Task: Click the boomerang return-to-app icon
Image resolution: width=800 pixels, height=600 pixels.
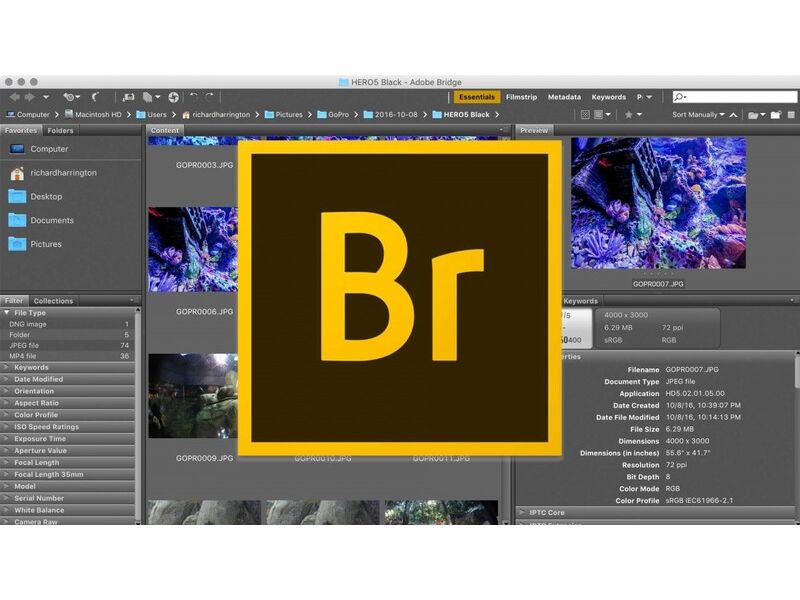Action: (96, 97)
